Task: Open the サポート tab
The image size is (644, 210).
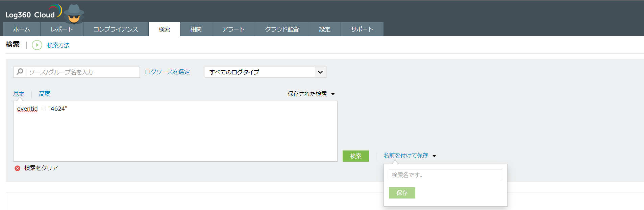Action: 362,29
